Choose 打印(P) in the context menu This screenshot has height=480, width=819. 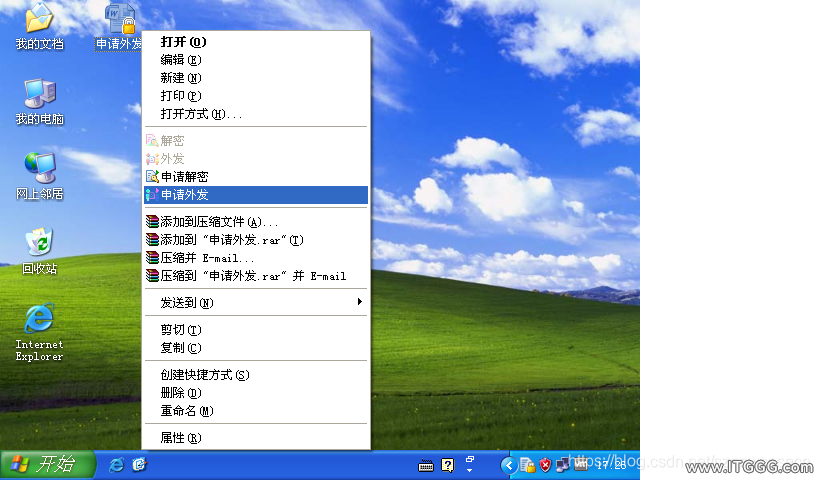pyautogui.click(x=256, y=96)
